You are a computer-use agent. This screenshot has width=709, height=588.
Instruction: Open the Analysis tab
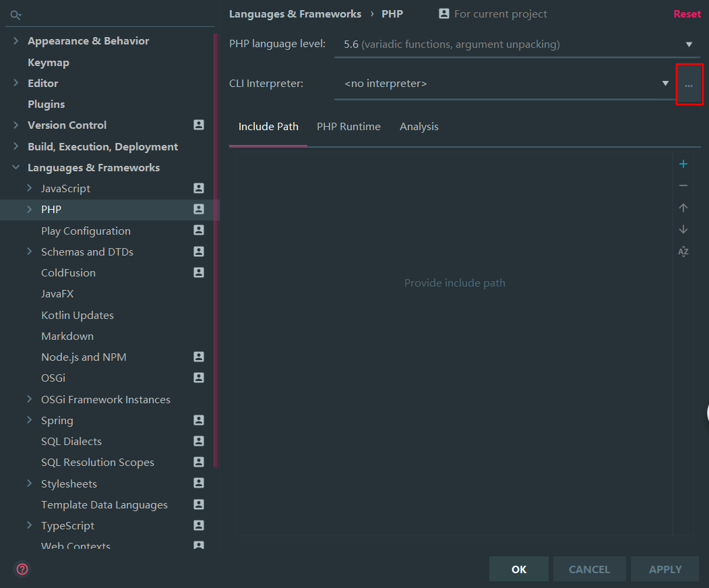(419, 126)
